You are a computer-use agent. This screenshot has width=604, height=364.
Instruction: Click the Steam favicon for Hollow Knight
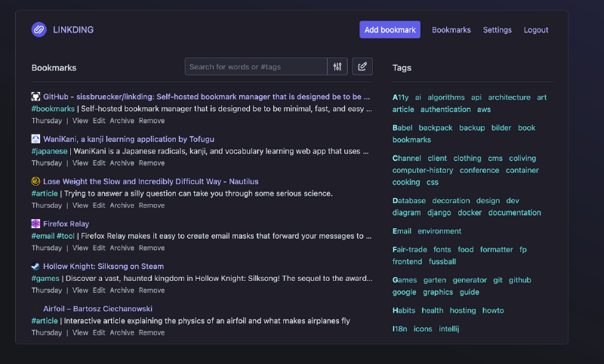point(35,266)
